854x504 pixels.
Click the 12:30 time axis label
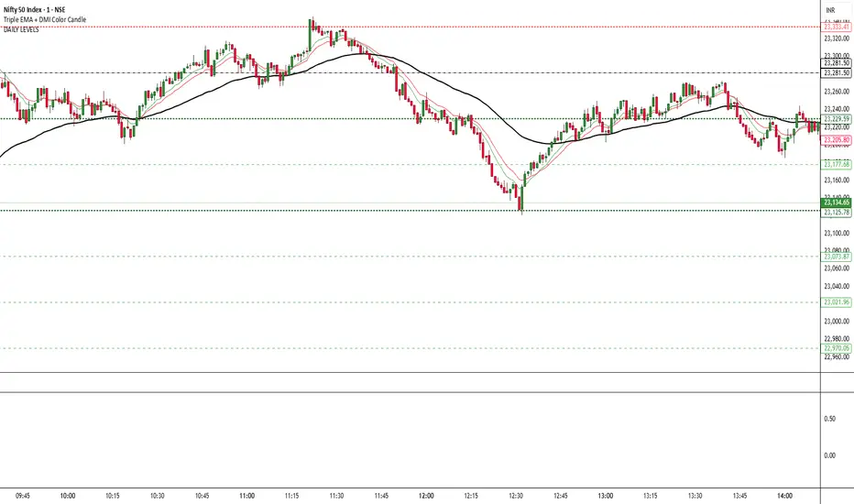point(516,496)
